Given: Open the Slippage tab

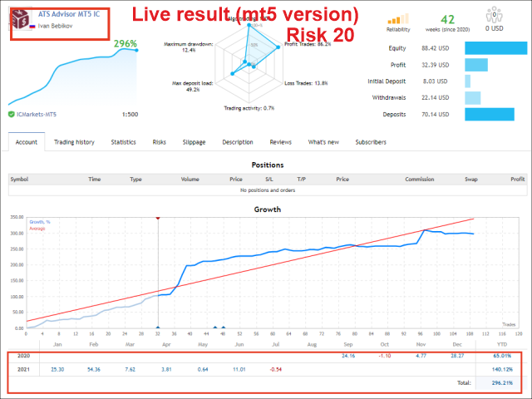Looking at the screenshot, I should (x=194, y=142).
